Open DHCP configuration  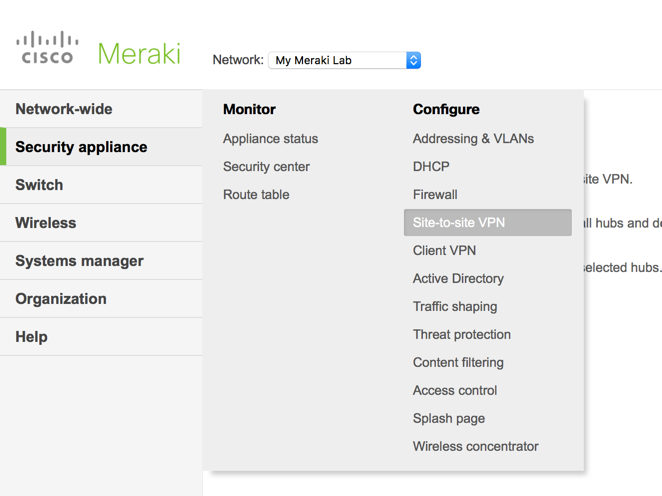(431, 167)
